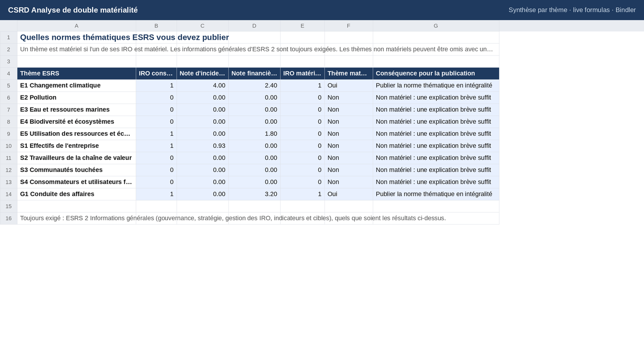
Task: Select 'E2 Pollution' cell
Action: coord(76,98)
